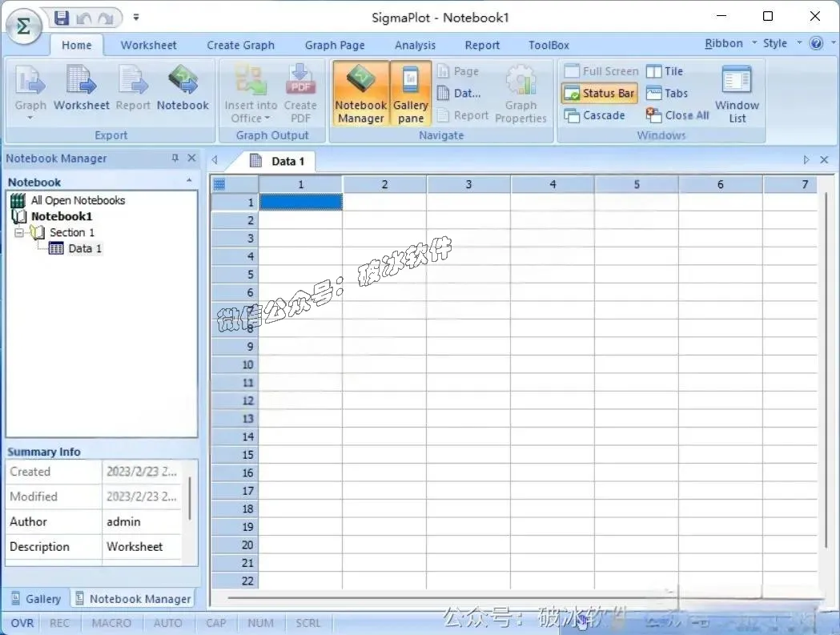Open Graph Properties in the Navigate group
This screenshot has height=635, width=840.
coord(520,94)
